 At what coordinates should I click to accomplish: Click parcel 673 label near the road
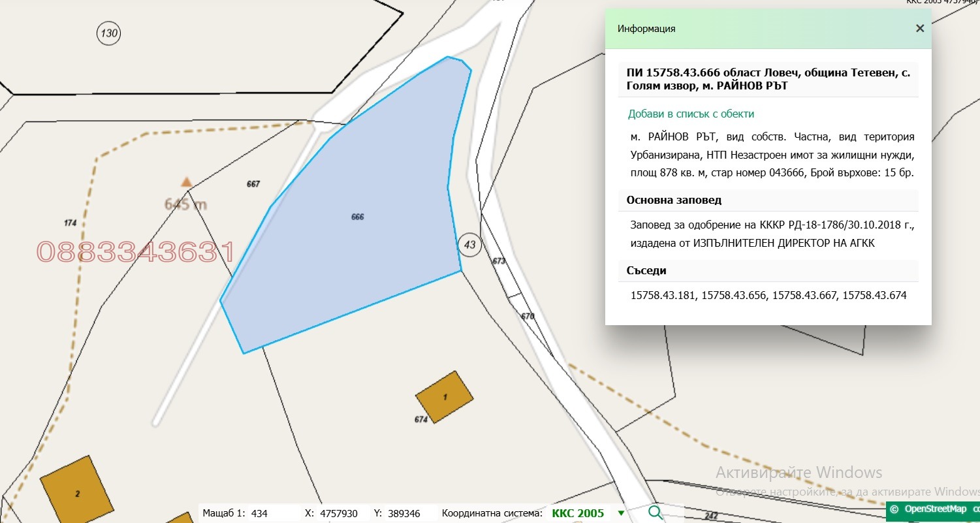tap(499, 261)
